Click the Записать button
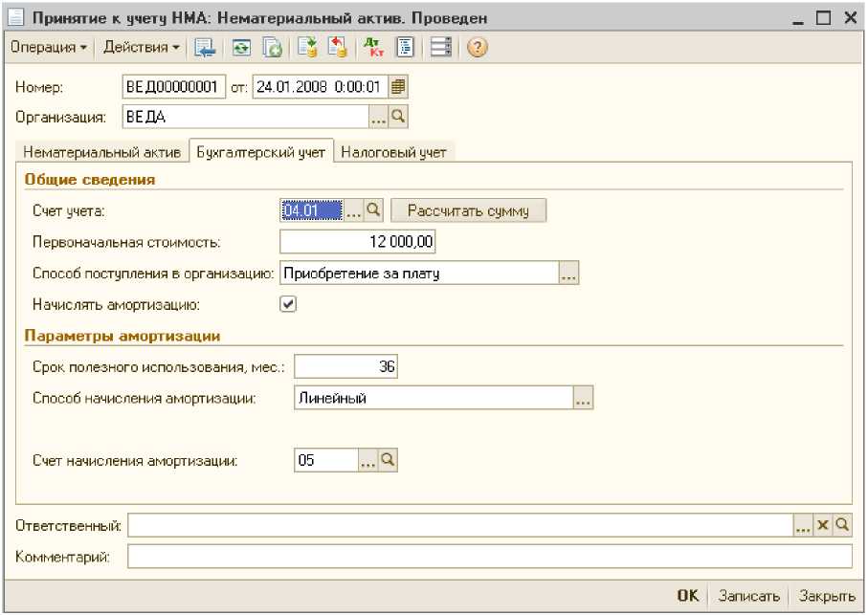 click(x=749, y=595)
